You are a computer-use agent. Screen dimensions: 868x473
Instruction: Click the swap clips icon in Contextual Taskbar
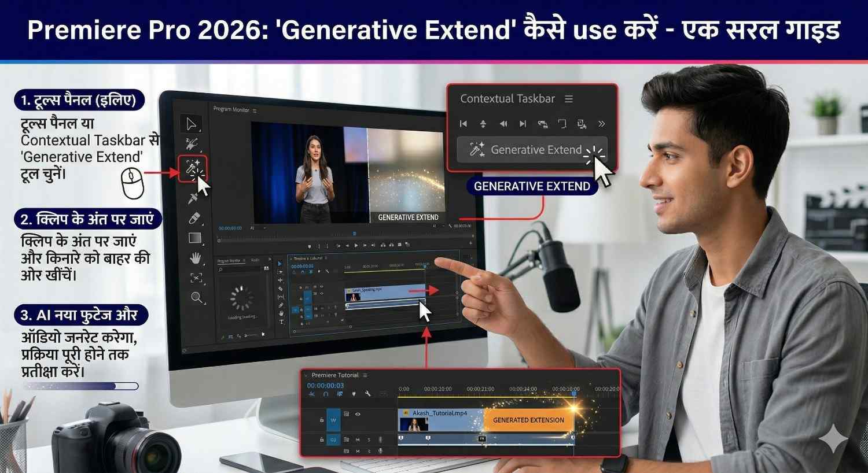click(543, 124)
